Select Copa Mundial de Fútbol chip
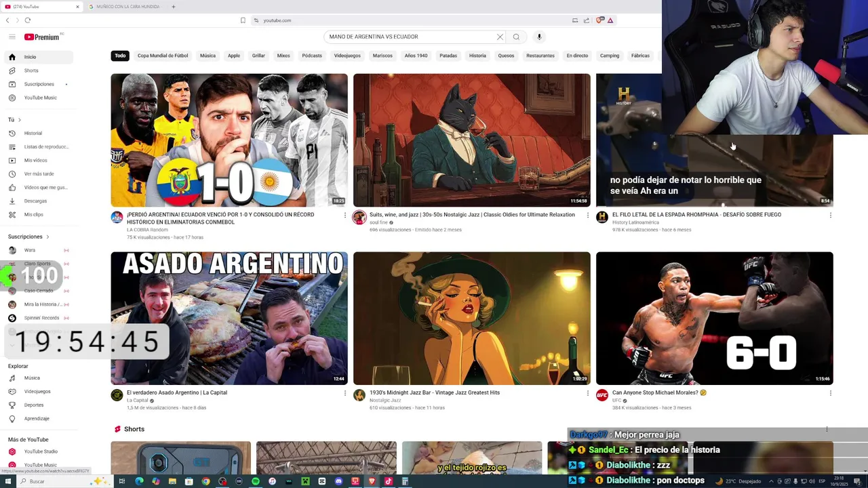 pyautogui.click(x=163, y=56)
